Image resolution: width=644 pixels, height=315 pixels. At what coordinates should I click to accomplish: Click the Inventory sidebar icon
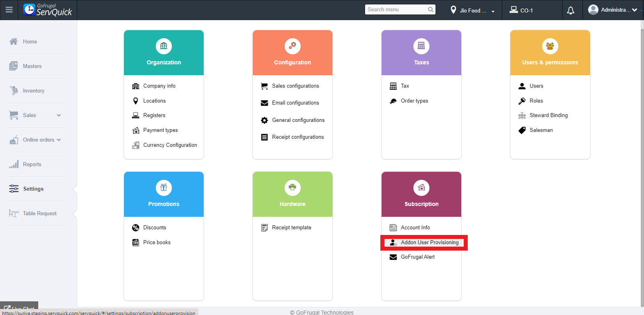coord(14,91)
